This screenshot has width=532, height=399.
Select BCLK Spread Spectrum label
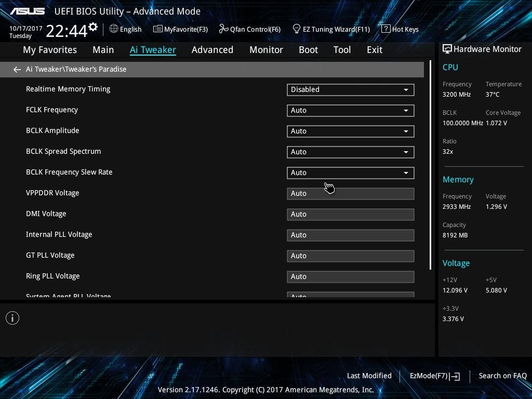point(63,152)
